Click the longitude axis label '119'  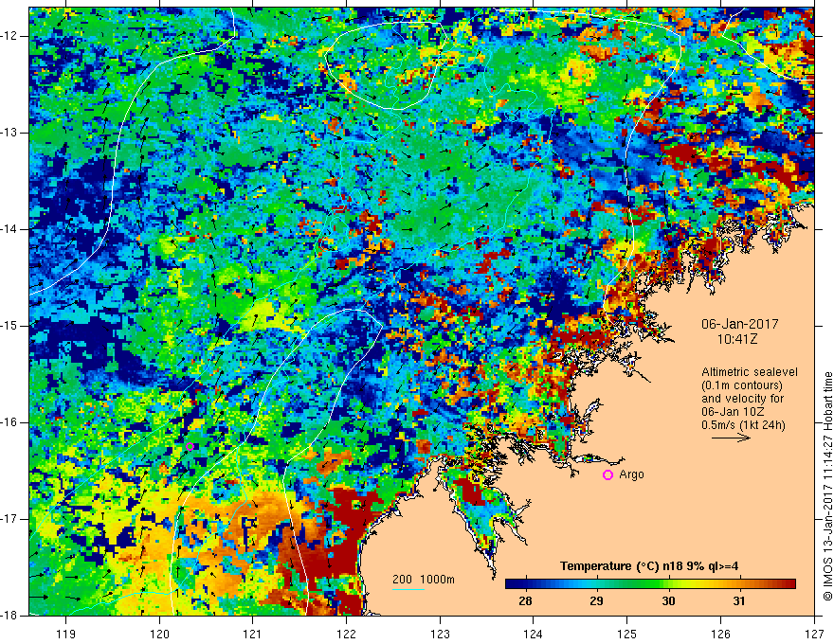tap(66, 634)
